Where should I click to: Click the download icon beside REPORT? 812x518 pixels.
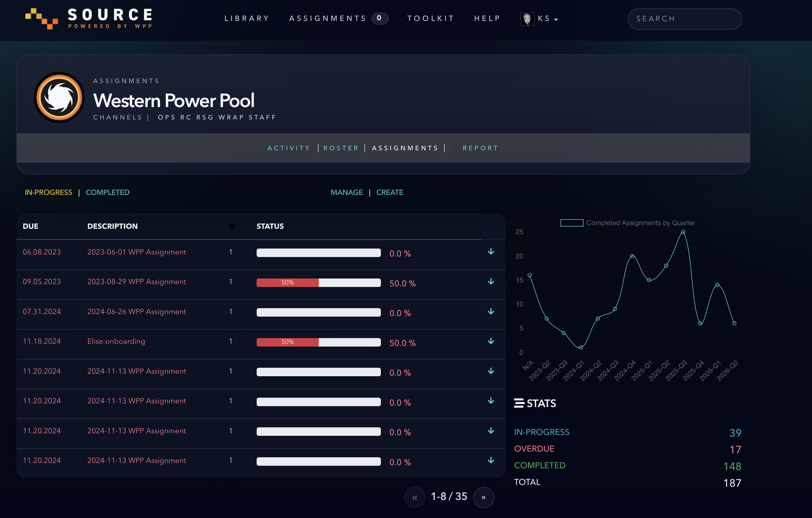click(455, 148)
